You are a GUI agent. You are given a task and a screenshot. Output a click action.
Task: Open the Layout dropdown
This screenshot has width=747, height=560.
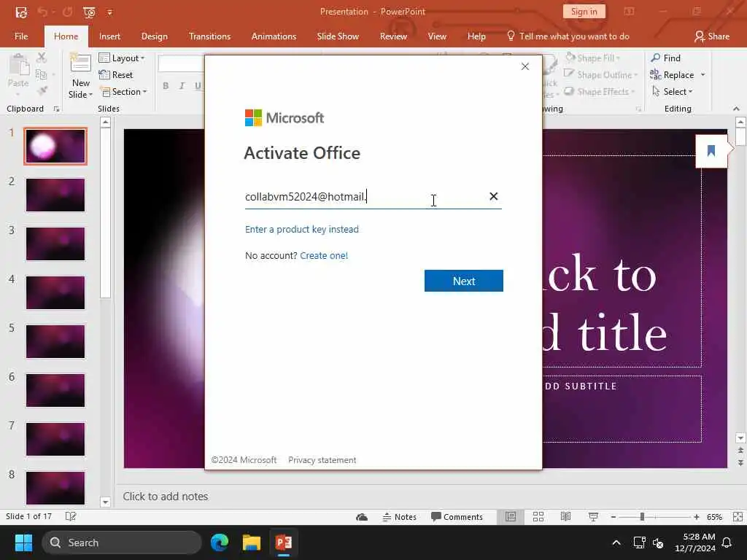click(x=122, y=58)
